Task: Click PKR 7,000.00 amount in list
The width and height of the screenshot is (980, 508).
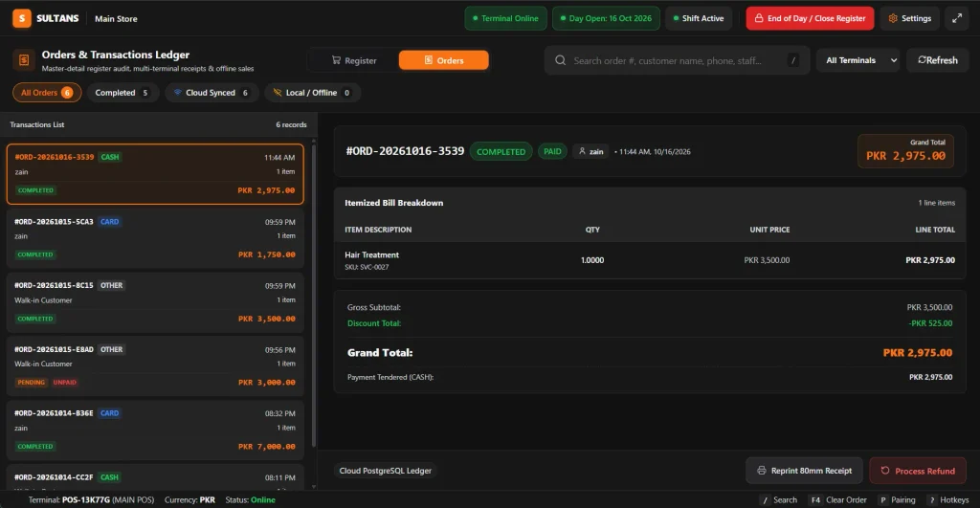Action: [267, 446]
